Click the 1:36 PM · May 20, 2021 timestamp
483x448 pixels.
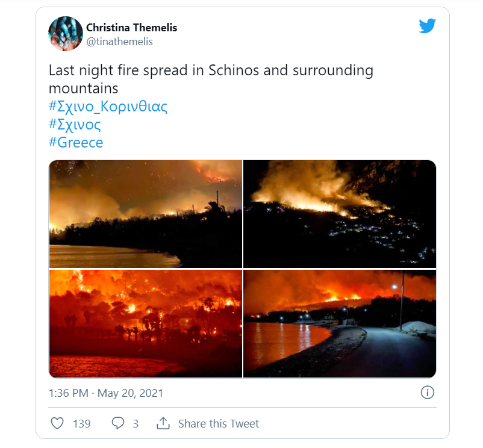click(106, 393)
